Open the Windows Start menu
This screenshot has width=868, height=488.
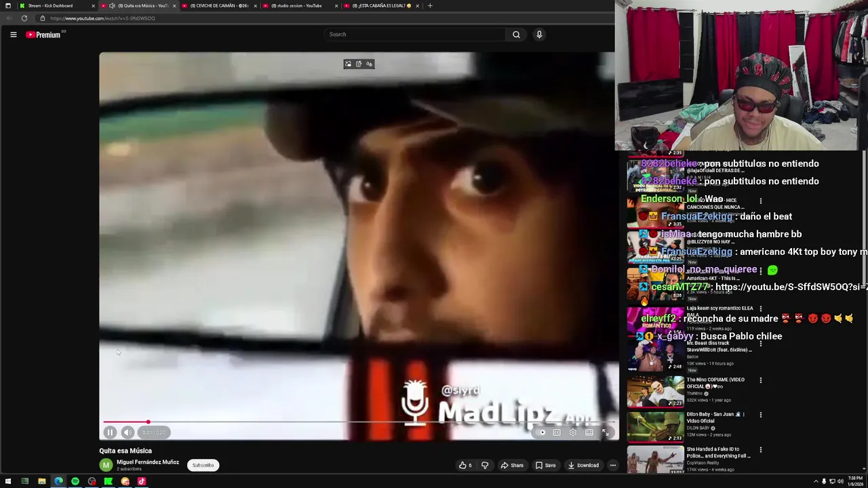[x=7, y=481]
